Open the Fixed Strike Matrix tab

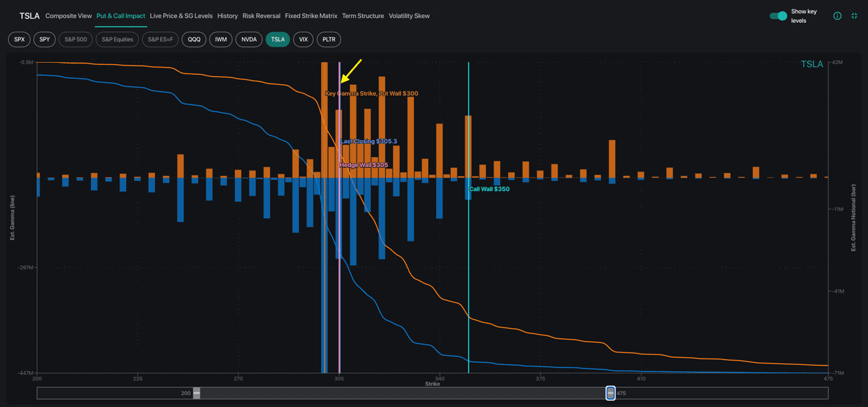[311, 15]
